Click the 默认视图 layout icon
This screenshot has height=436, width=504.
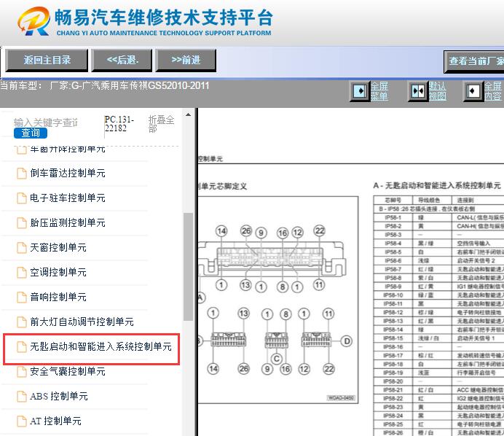click(418, 91)
